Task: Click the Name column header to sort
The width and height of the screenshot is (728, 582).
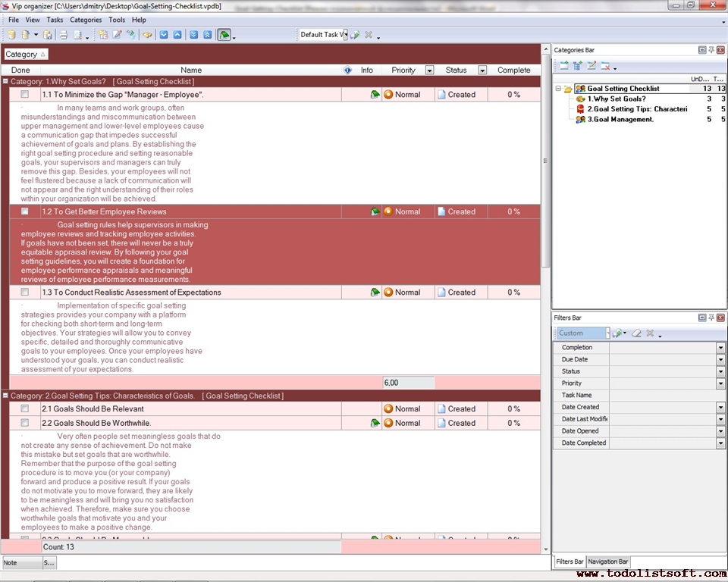Action: pos(191,70)
